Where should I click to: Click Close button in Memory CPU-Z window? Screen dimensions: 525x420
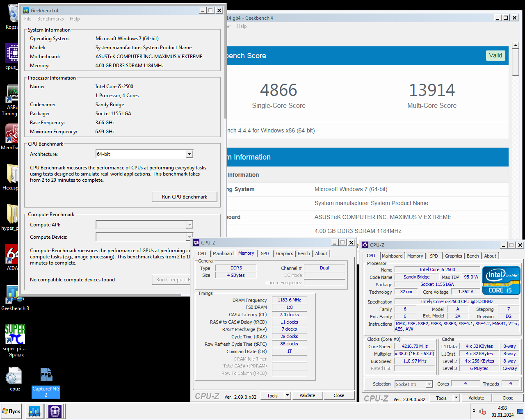tap(339, 395)
